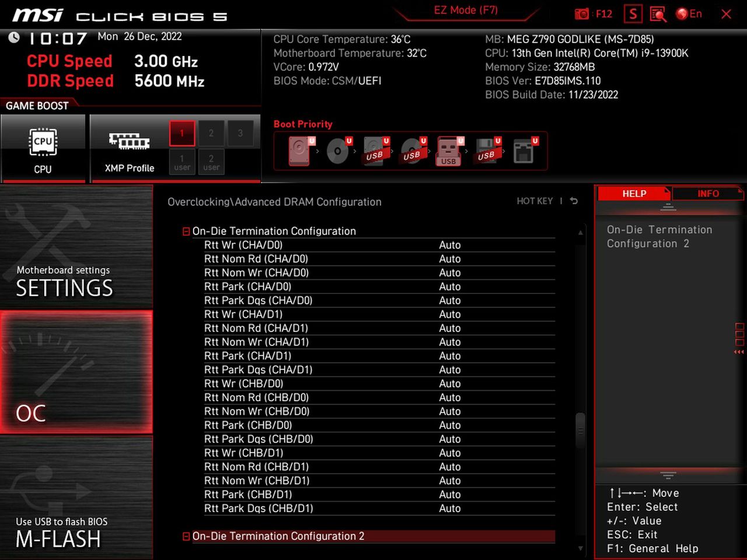Switch to the HELP tab
Viewport: 747px width, 560px height.
tap(634, 194)
